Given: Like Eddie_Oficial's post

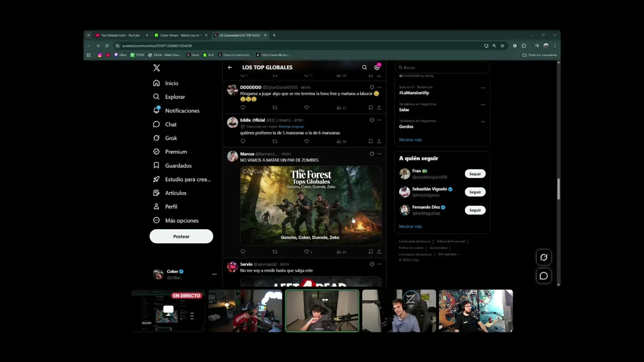Looking at the screenshot, I should pyautogui.click(x=306, y=141).
